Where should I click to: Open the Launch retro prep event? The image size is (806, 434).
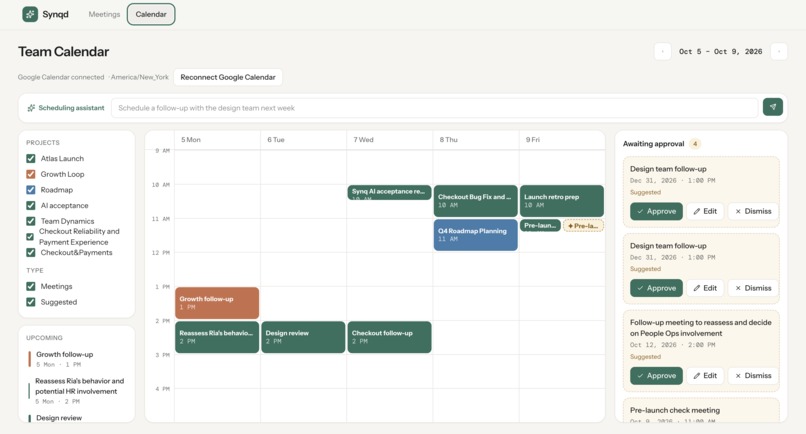click(x=562, y=201)
